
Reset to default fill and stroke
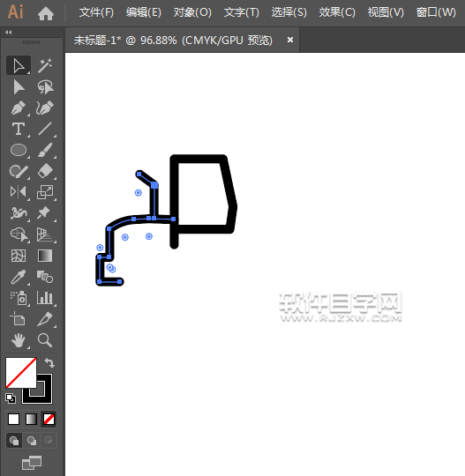click(11, 398)
